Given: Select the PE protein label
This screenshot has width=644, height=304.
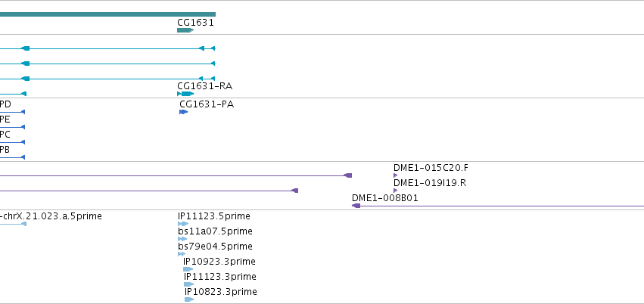Looking at the screenshot, I should click(5, 119).
